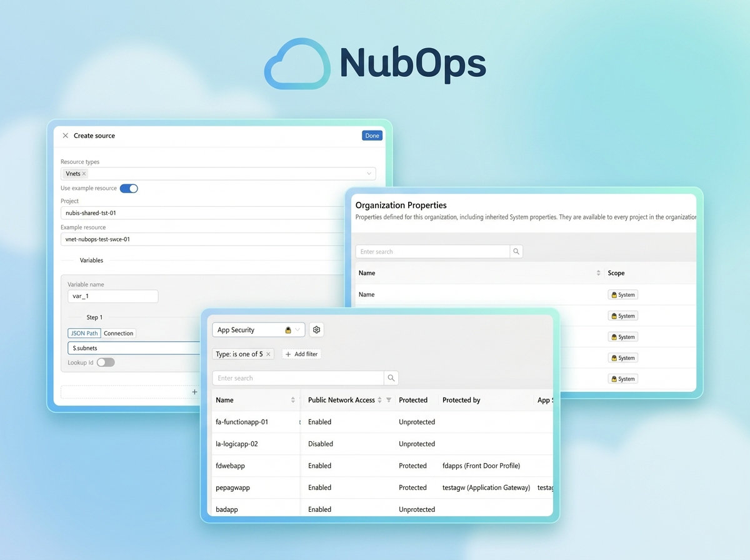750x560 pixels.
Task: Click the search field in Organization Properties
Action: click(432, 251)
